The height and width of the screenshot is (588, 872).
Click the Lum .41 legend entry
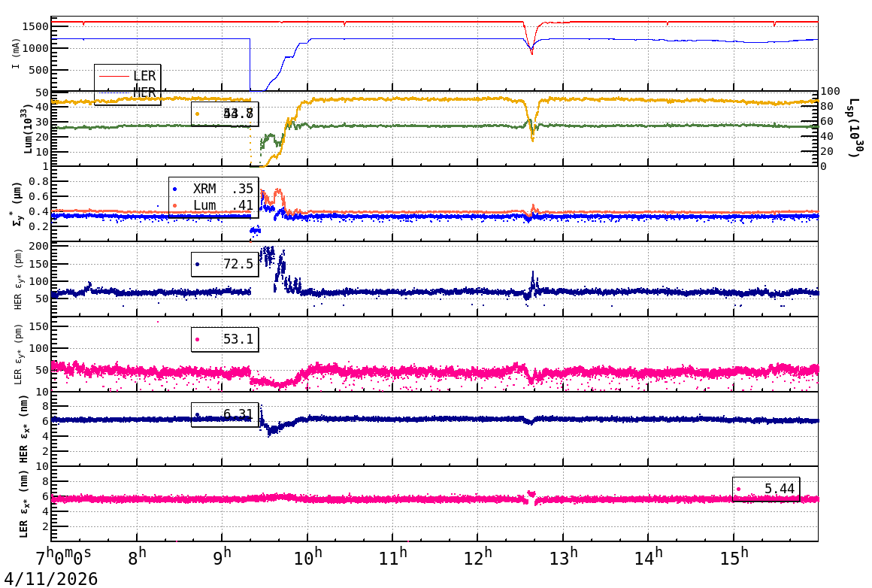[x=213, y=205]
